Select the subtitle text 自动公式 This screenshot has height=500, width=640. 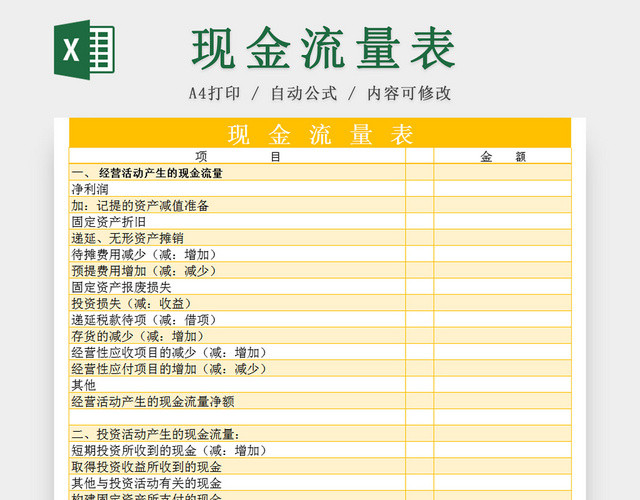(x=304, y=93)
